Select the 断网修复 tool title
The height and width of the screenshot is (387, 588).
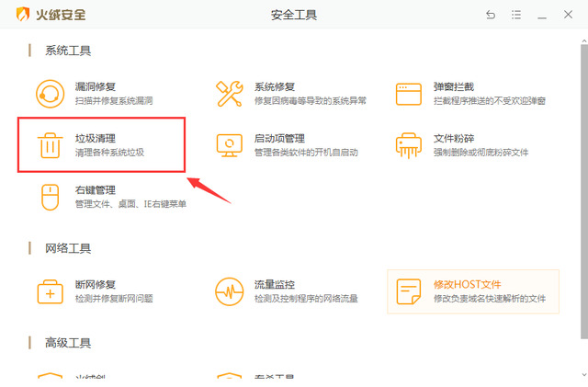click(96, 285)
